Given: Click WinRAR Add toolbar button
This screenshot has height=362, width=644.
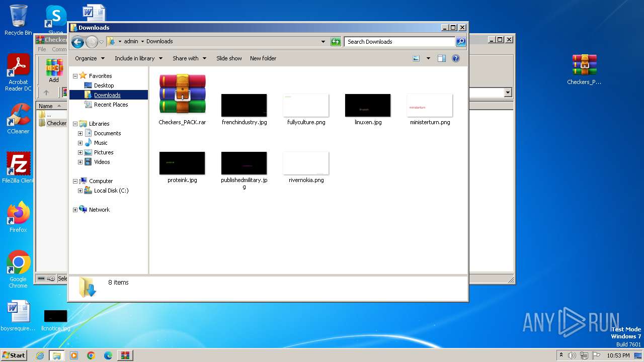Looking at the screenshot, I should [x=54, y=71].
